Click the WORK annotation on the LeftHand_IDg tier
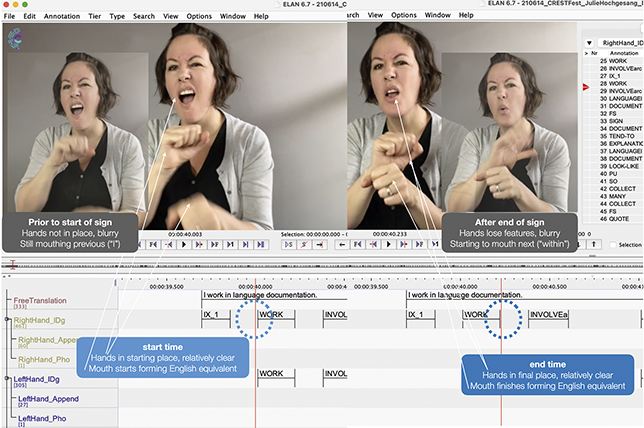The width and height of the screenshot is (644, 428). (x=276, y=375)
